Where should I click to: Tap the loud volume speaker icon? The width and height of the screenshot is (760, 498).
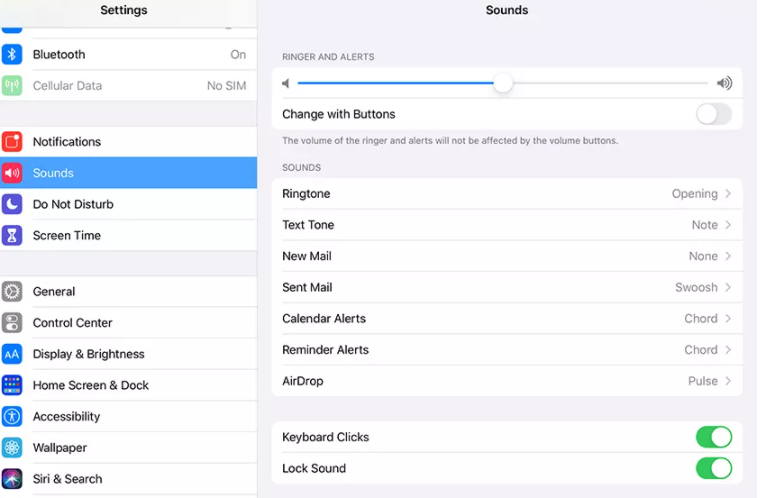(x=725, y=83)
